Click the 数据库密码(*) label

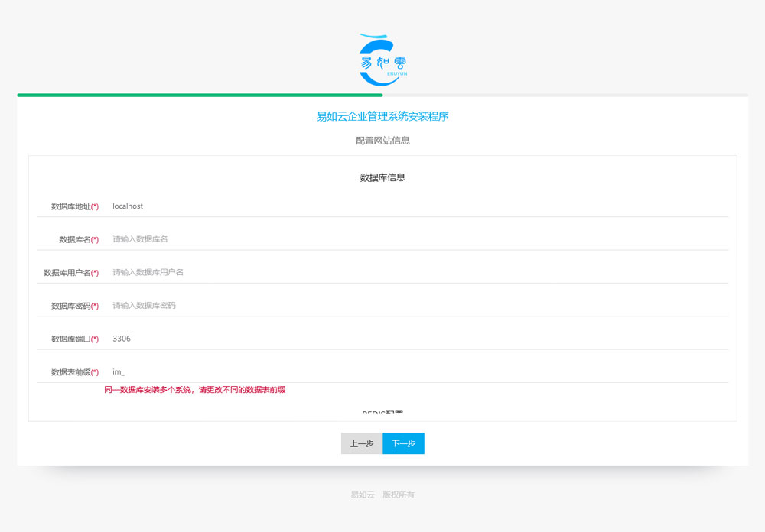point(75,307)
